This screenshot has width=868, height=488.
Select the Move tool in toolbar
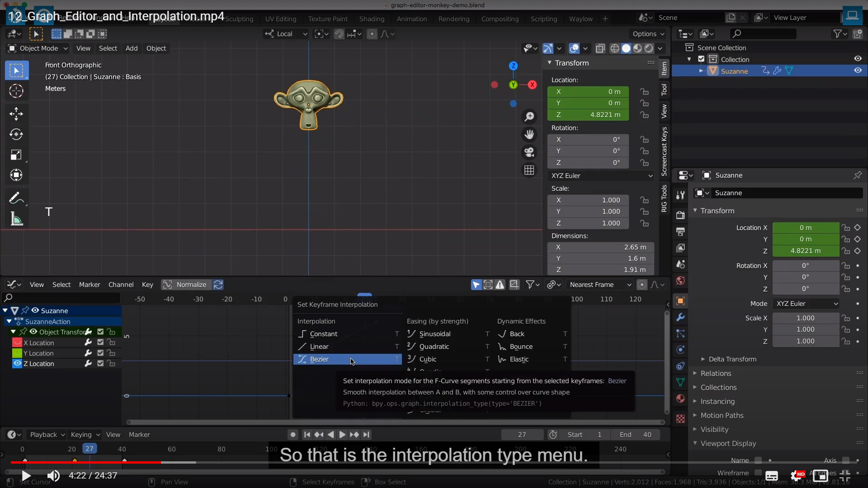(x=16, y=113)
